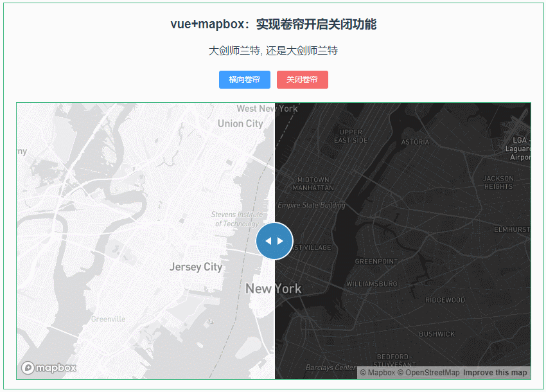Viewport: 546px width, 392px height.
Task: Click the MIDTOWN MANHATTAN label
Action: pos(313,184)
